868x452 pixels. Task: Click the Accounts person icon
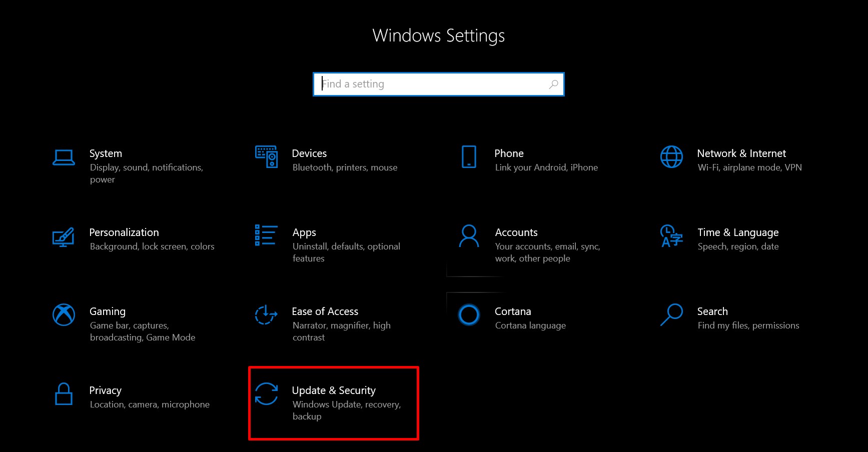pyautogui.click(x=469, y=236)
